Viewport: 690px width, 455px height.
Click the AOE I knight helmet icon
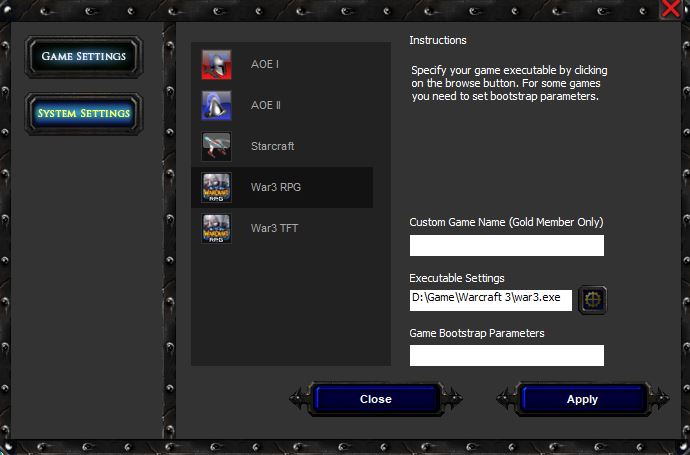pos(216,64)
